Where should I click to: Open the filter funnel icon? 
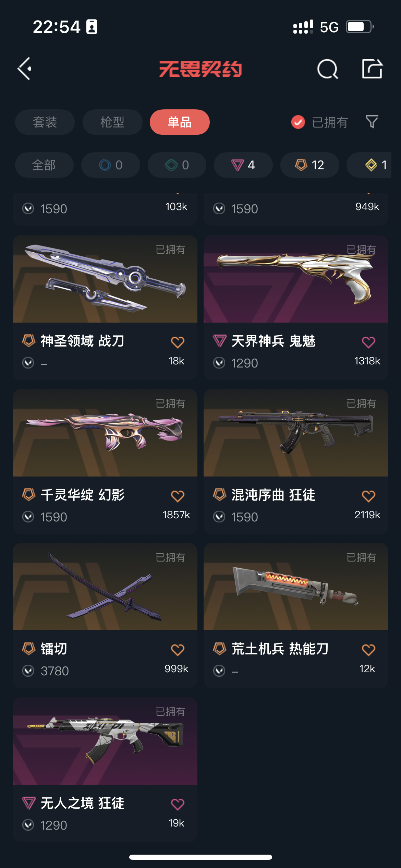(372, 122)
